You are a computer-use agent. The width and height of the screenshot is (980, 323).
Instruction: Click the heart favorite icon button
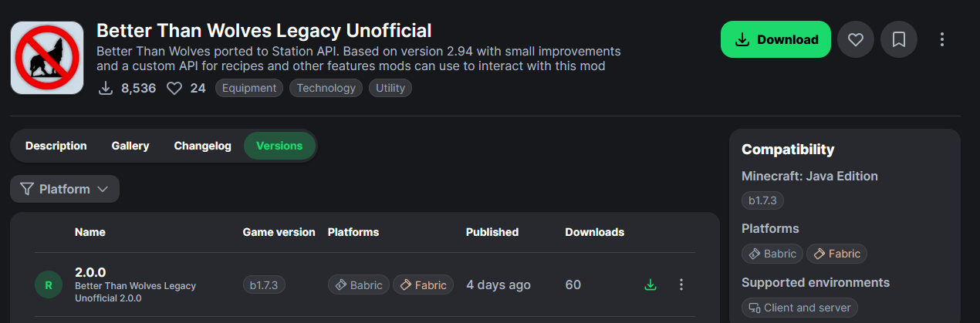click(x=855, y=39)
